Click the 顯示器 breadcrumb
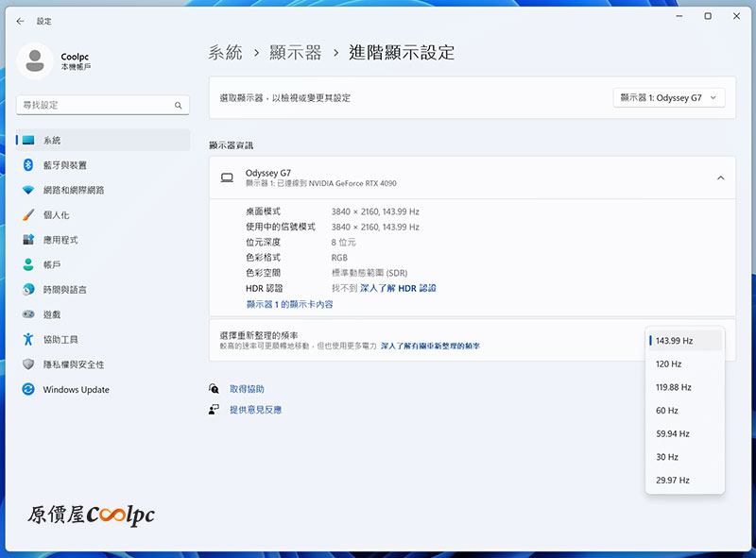756x558 pixels. [x=296, y=53]
